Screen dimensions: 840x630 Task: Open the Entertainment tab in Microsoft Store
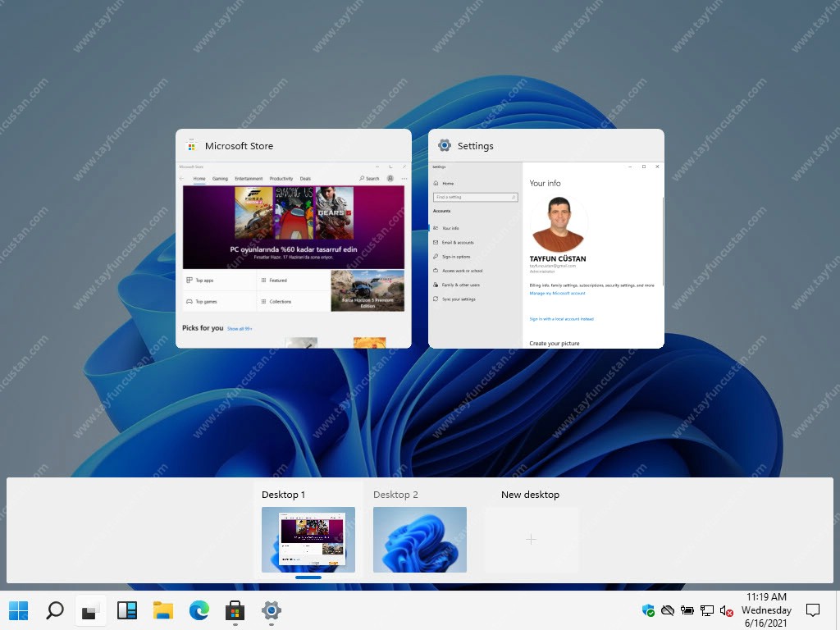pos(249,179)
